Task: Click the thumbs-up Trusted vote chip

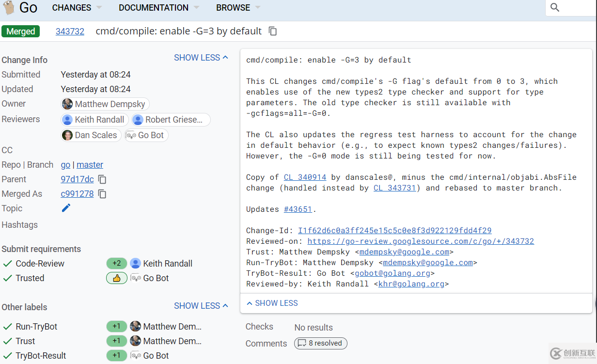Action: coord(116,278)
